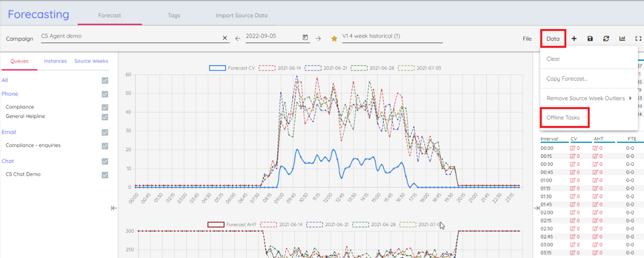Open the chart view icon
The height and width of the screenshot is (258, 644).
[622, 38]
